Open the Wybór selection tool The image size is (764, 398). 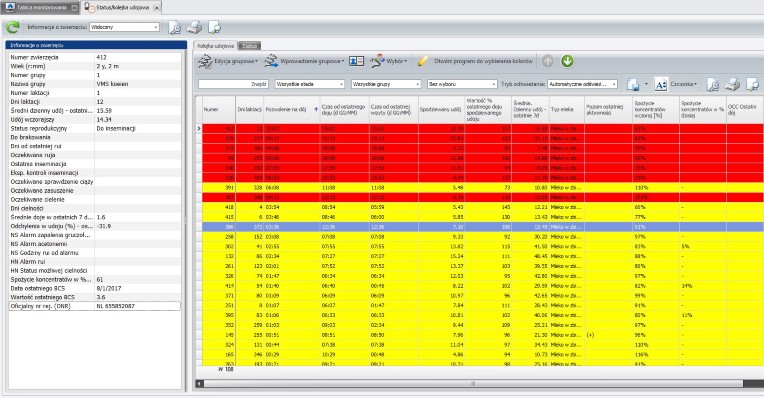pyautogui.click(x=388, y=61)
